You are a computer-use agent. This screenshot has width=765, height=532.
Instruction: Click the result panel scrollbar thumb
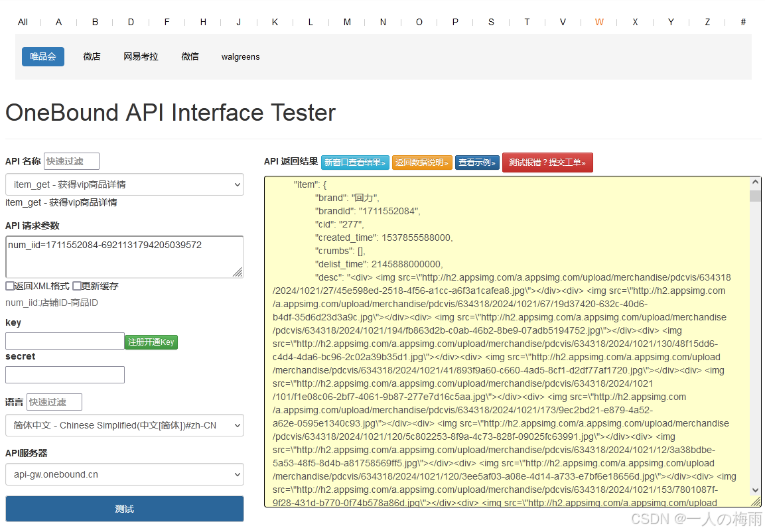[755, 196]
